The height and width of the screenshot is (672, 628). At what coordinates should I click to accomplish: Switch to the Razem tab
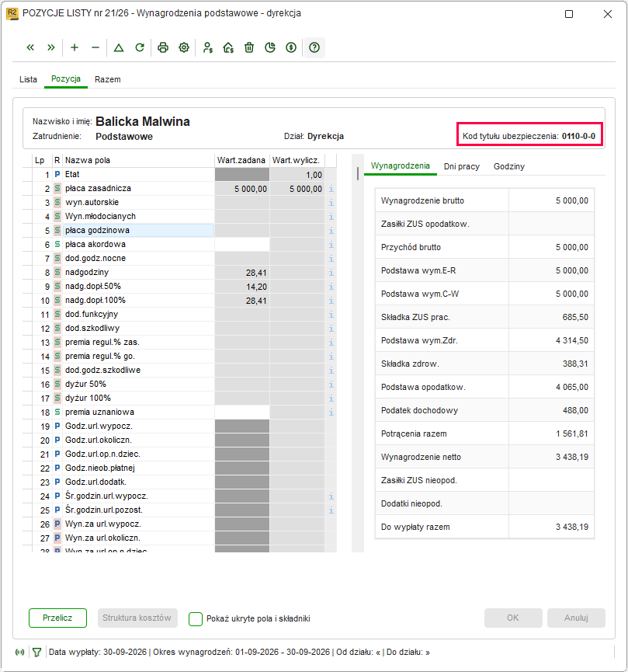pyautogui.click(x=108, y=79)
